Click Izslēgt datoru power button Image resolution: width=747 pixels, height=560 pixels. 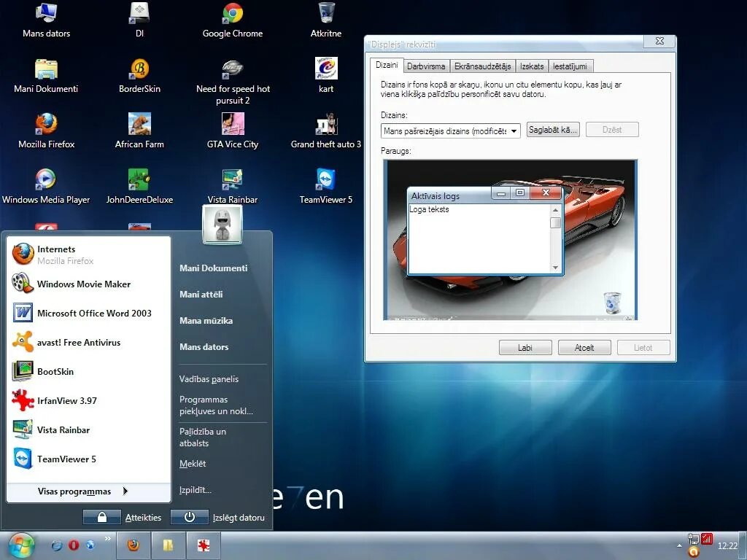pyautogui.click(x=218, y=517)
